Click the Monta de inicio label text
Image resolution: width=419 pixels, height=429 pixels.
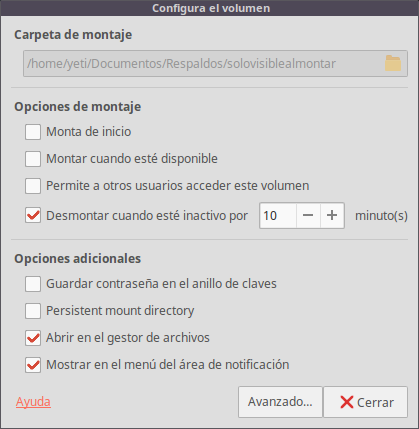(88, 132)
